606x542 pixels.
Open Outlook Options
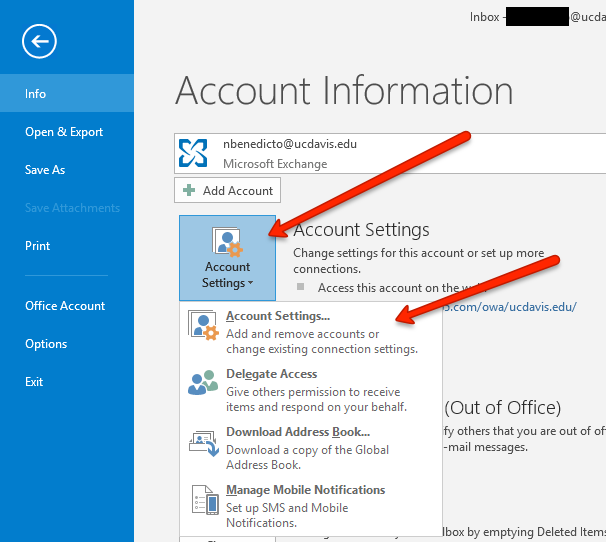tap(46, 344)
